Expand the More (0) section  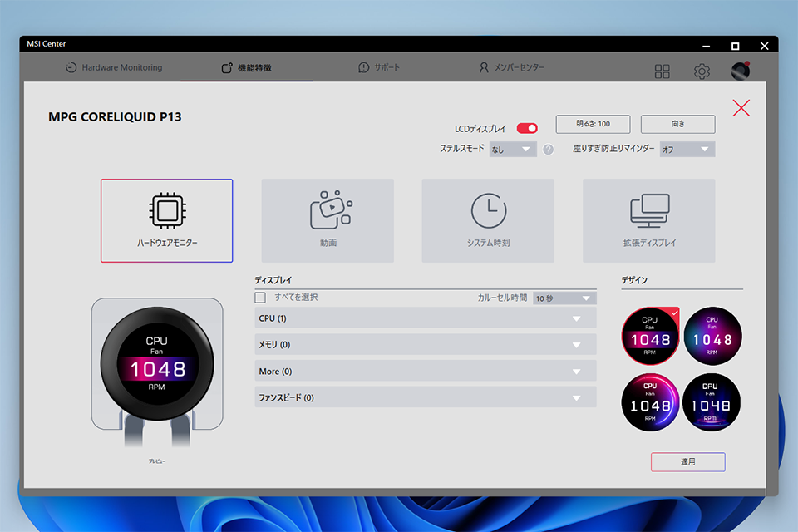(x=426, y=371)
